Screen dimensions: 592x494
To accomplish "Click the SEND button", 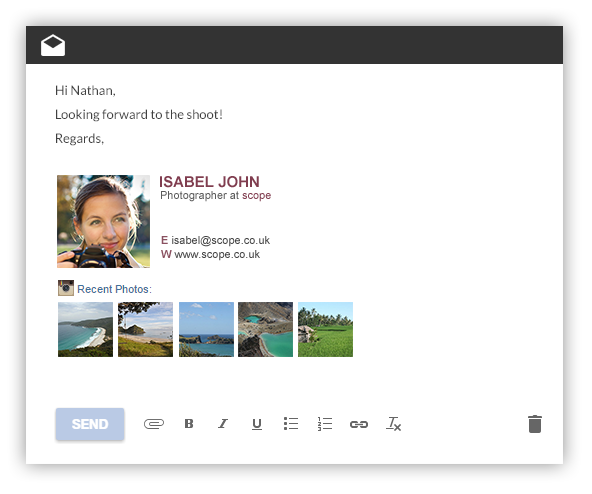I will click(x=90, y=424).
